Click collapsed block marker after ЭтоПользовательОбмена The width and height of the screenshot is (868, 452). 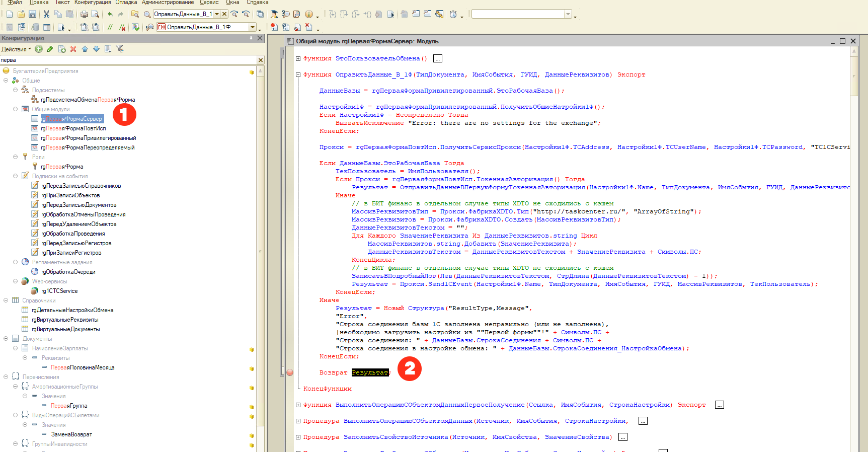point(438,58)
